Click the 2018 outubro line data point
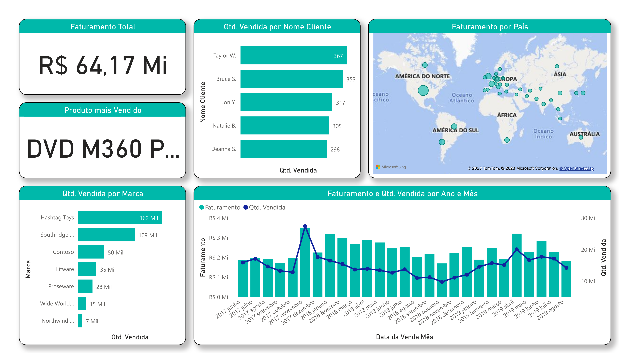Screen dimensions: 630x364 tap(442, 282)
